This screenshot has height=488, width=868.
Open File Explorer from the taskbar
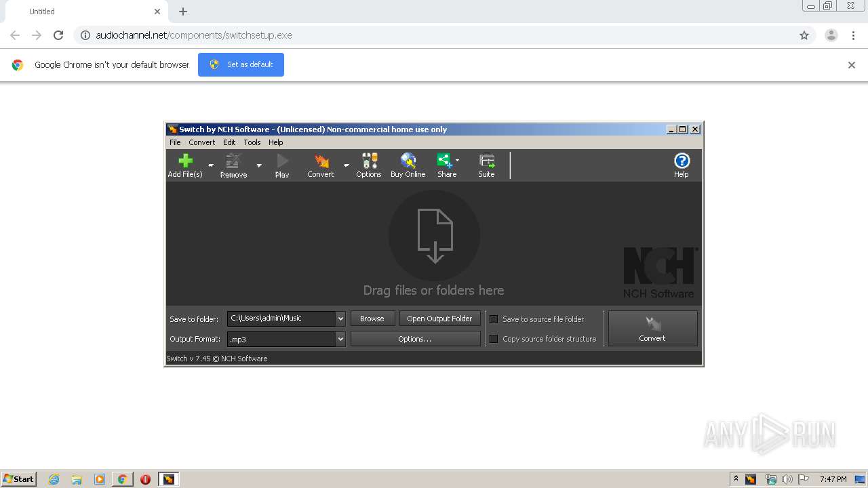[77, 479]
